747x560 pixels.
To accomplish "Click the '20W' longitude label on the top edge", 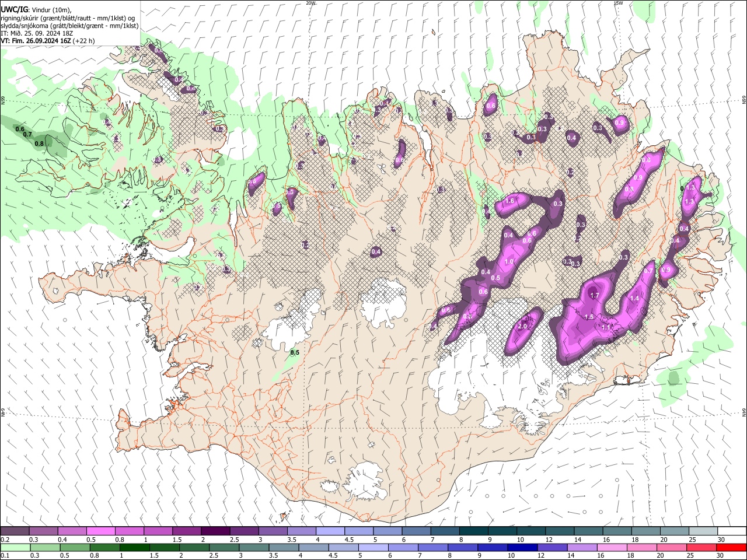I will [310, 3].
